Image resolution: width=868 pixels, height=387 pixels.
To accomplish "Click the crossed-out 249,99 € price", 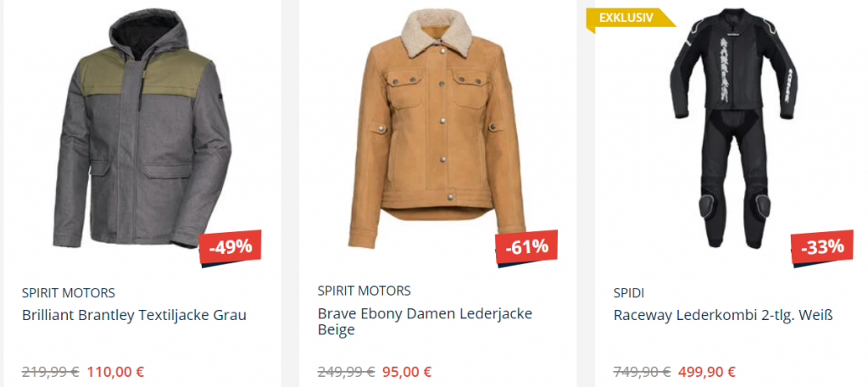I will pos(346,371).
